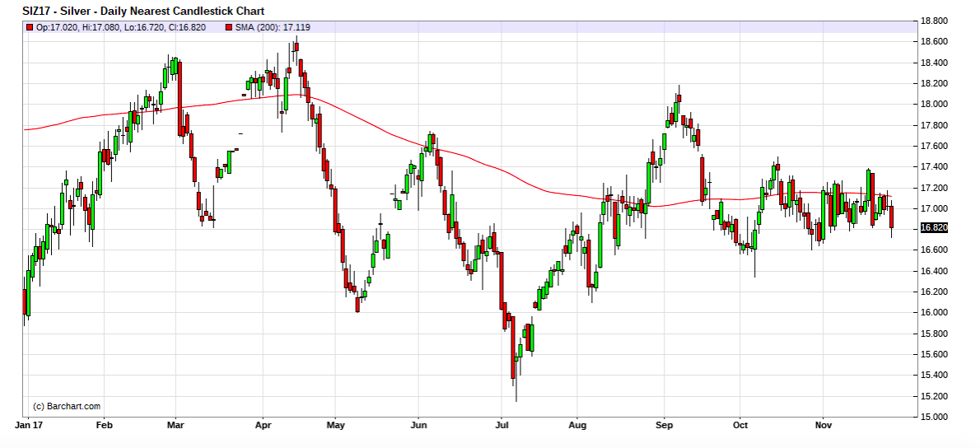Click the 17.600 price axis label
Screen dimensions: 980x448
click(x=935, y=147)
